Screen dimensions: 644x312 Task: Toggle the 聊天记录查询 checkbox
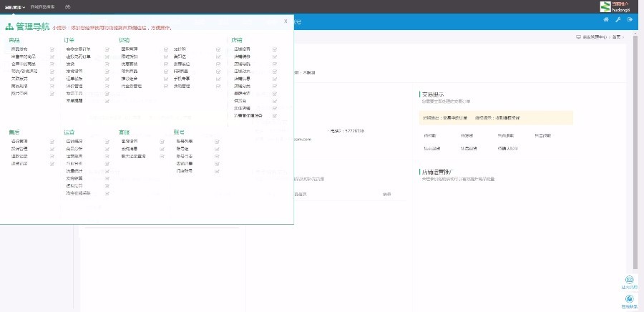tap(162, 157)
